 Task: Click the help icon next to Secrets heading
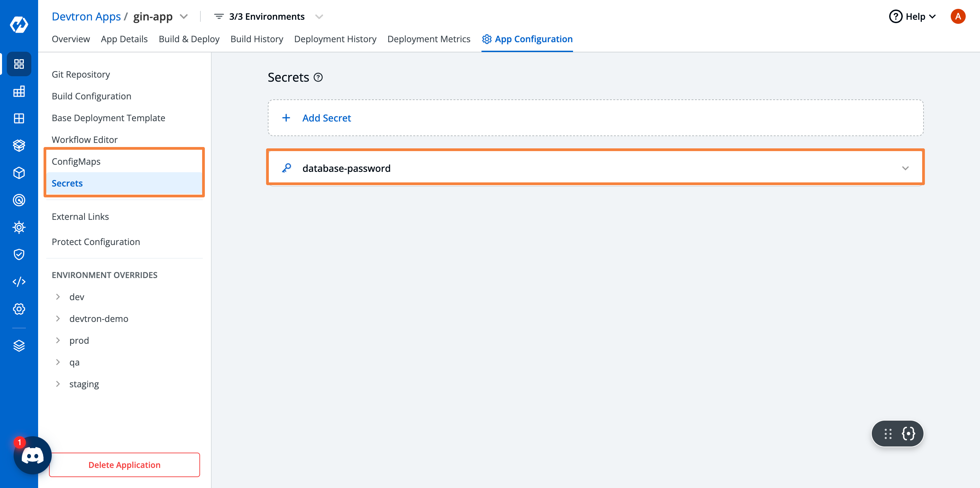pos(318,78)
